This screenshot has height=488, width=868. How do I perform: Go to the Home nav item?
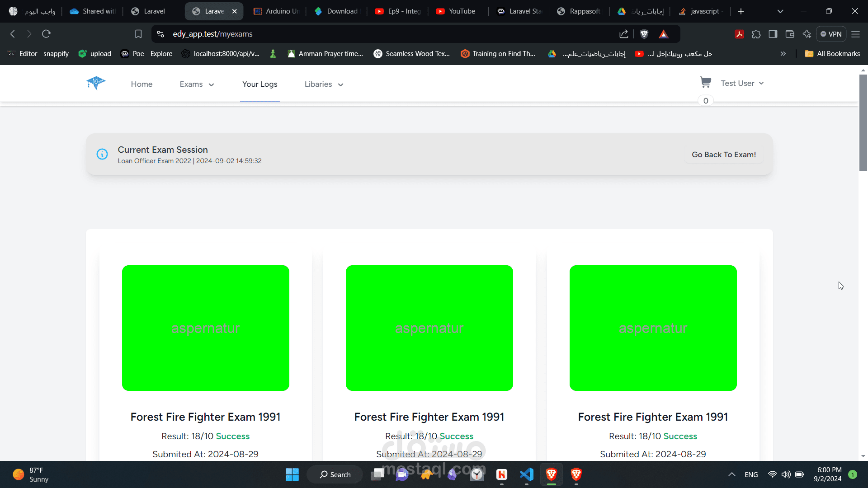[142, 84]
